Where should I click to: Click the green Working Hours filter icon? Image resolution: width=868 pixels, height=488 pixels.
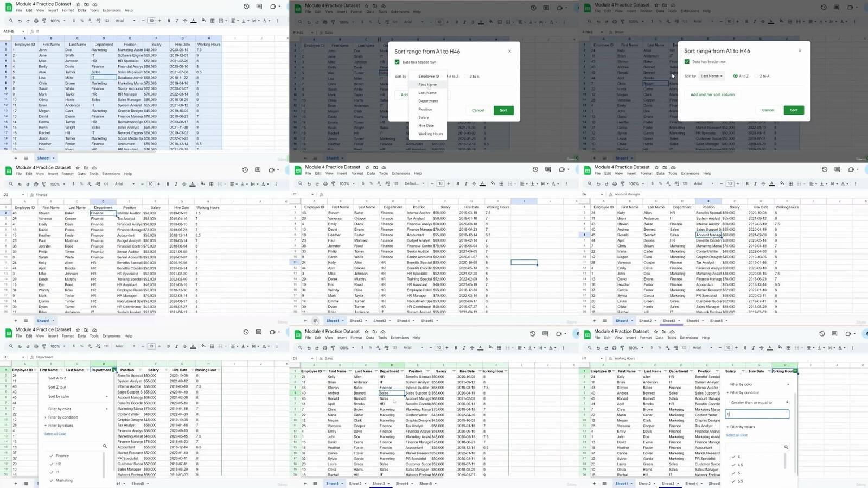click(795, 371)
